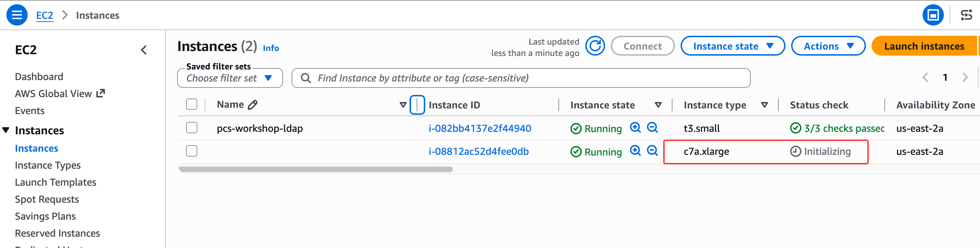
Task: Select the pcs-workshop-ldap instance checkbox
Action: pyautogui.click(x=192, y=128)
